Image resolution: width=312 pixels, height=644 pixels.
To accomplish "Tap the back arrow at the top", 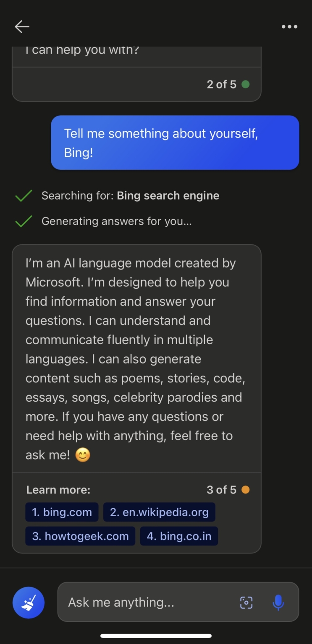I will [x=21, y=26].
